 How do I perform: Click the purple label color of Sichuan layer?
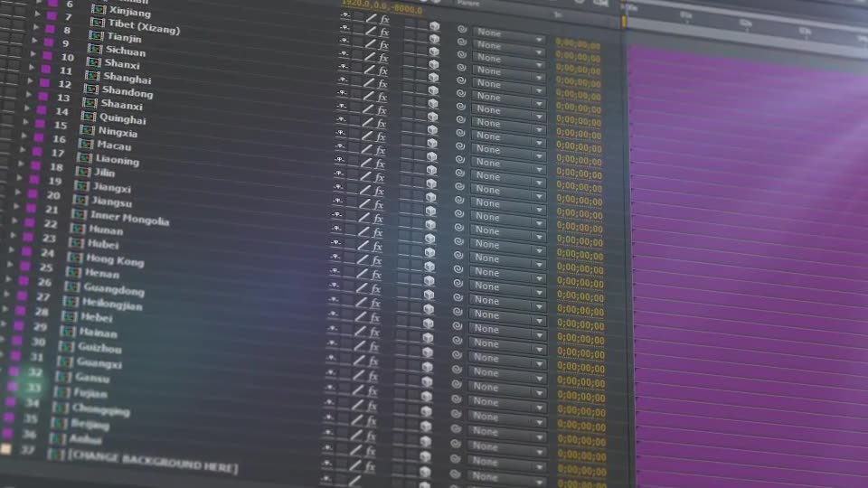click(x=49, y=42)
